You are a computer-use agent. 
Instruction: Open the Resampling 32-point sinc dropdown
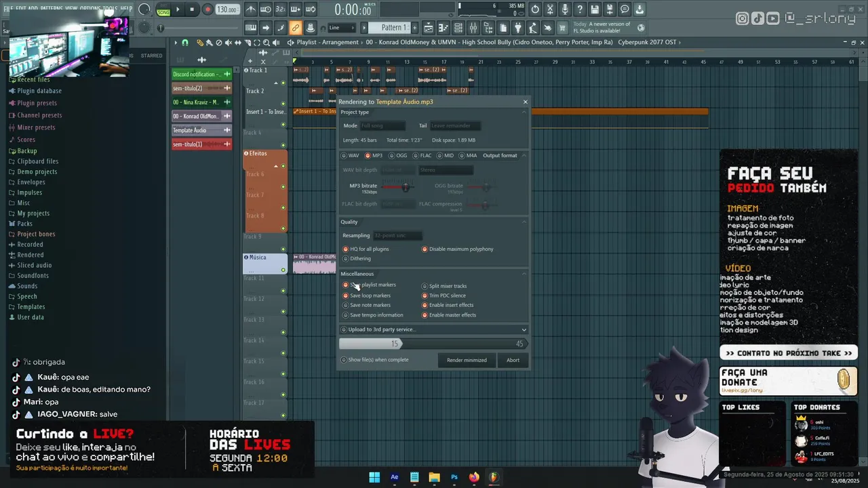pyautogui.click(x=397, y=235)
